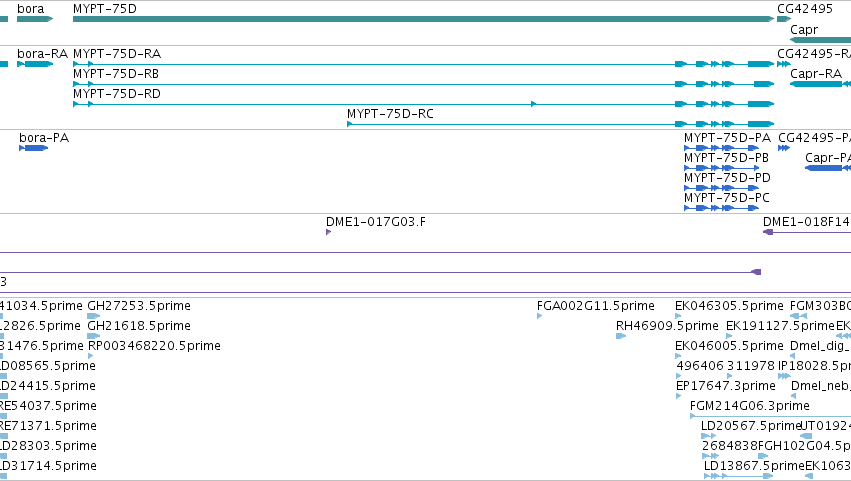This screenshot has width=851, height=481.
Task: Click the MYPT-75D-RD transcript label
Action: pos(117,94)
